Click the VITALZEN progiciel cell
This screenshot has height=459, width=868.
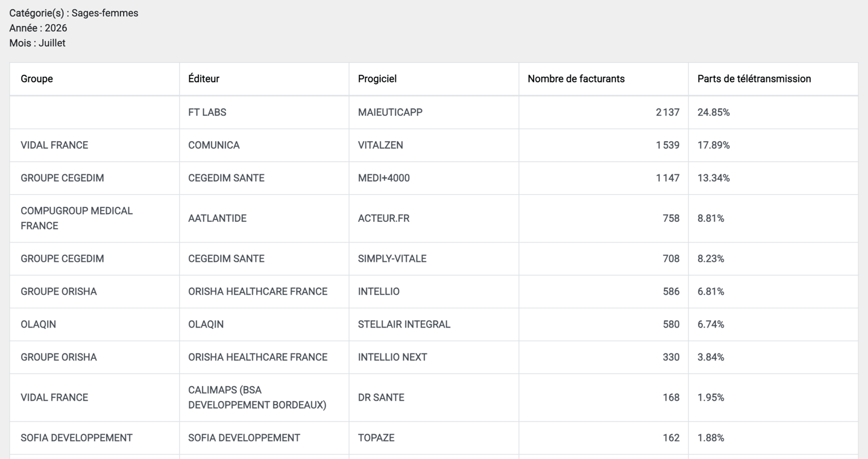click(434, 145)
